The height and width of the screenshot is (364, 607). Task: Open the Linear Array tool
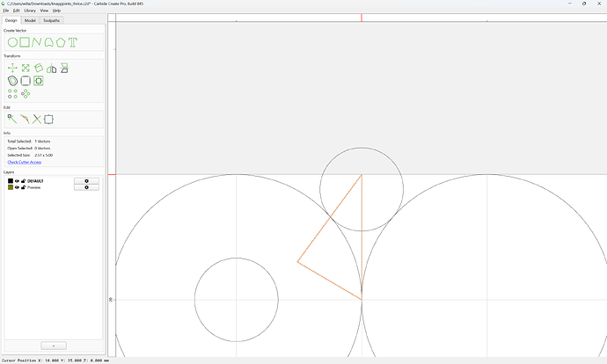pyautogui.click(x=13, y=93)
